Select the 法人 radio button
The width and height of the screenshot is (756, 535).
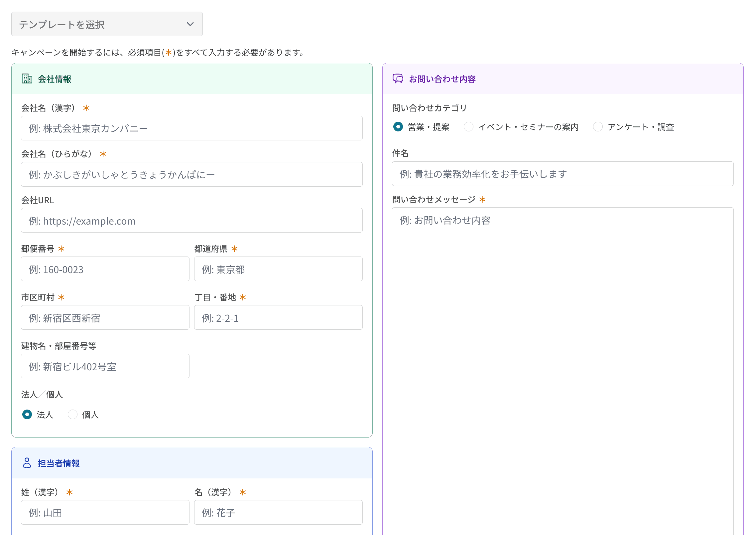click(x=27, y=415)
